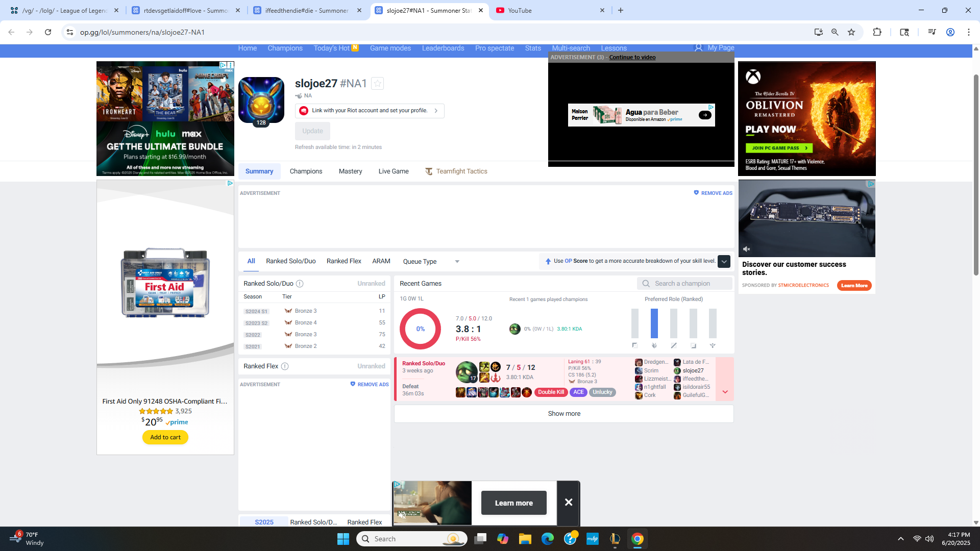Viewport: 980px width, 551px height.
Task: Click the Search a champion field
Action: 684,284
